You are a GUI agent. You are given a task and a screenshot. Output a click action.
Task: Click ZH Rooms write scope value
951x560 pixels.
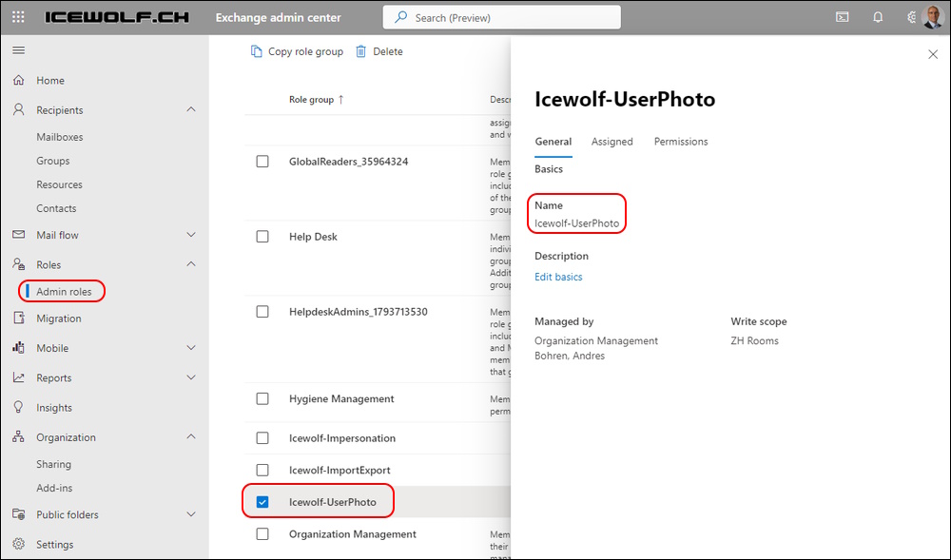pos(754,340)
